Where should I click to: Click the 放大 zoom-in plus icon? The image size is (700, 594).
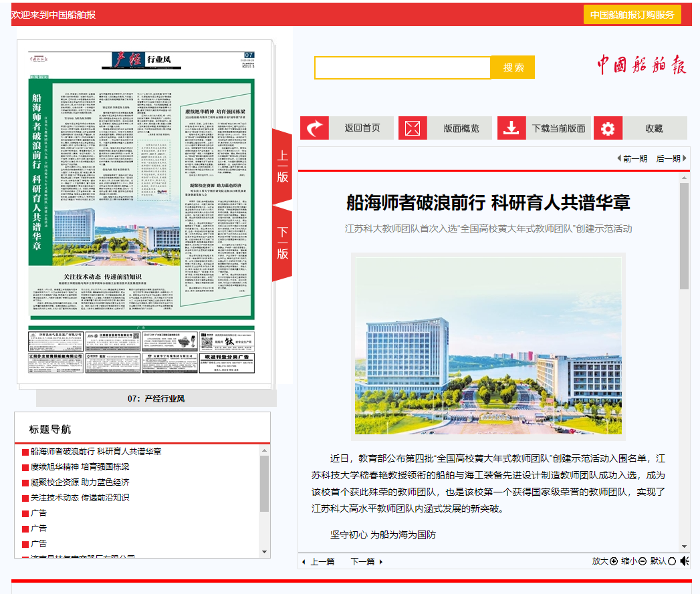click(x=614, y=561)
